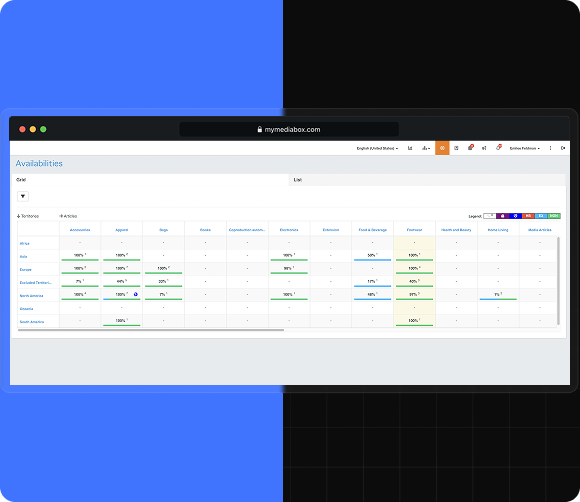Click the blue circle icon in North America Apparel cell
580x502 pixels.
tap(136, 294)
